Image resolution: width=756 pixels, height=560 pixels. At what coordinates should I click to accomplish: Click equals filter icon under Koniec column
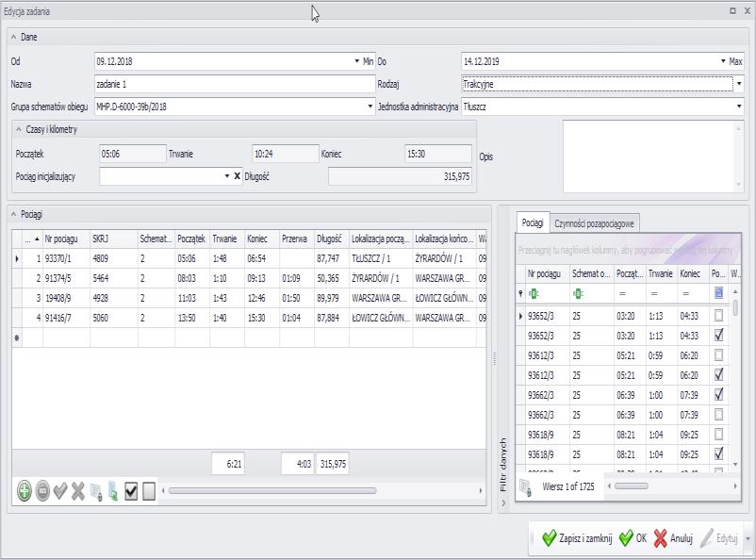tap(686, 293)
